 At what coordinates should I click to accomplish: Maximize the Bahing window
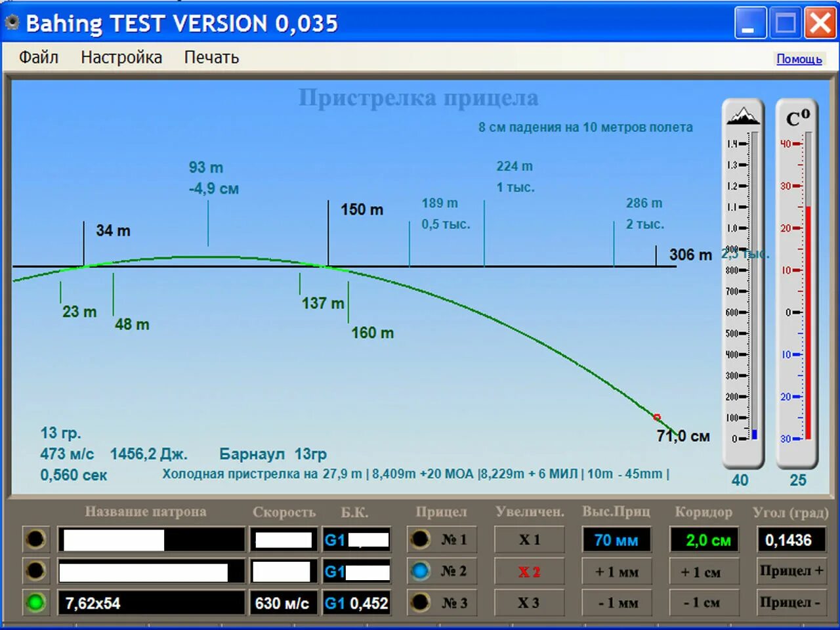785,24
